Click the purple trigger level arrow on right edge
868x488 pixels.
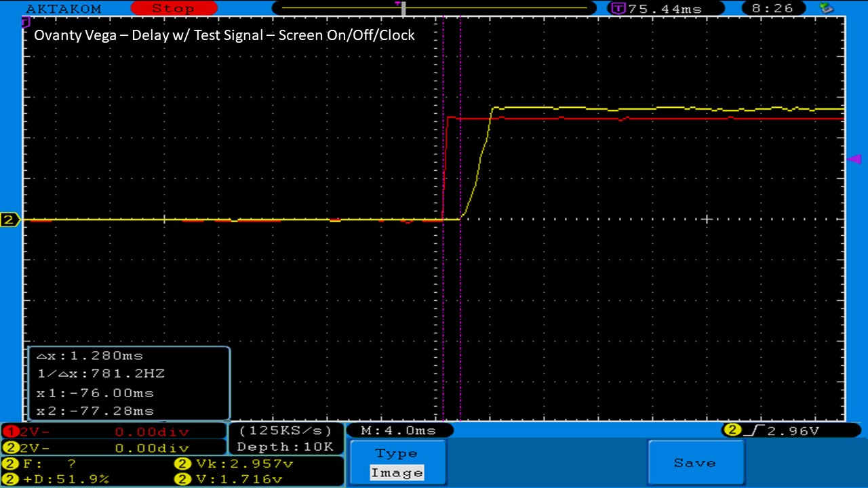[x=854, y=159]
